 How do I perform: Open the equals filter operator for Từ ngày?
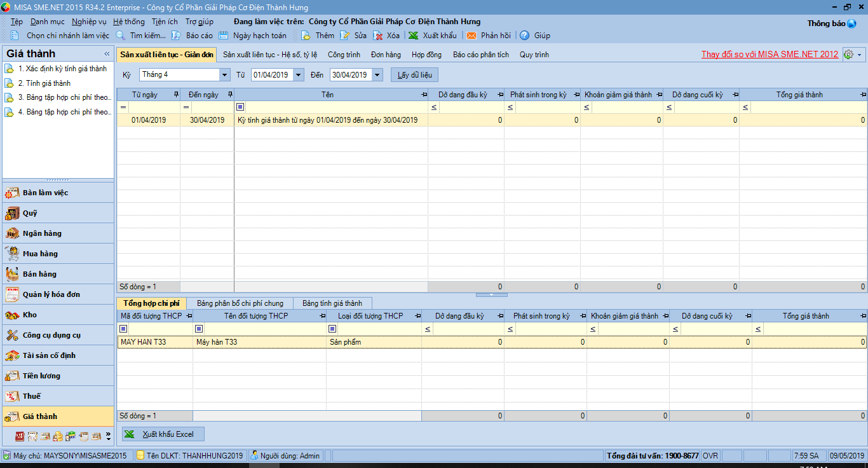(x=123, y=107)
